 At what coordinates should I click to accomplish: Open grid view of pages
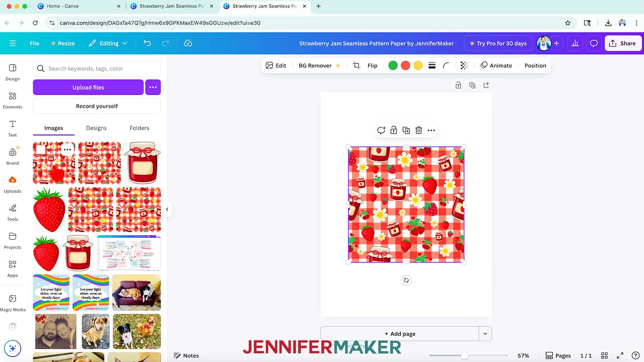click(605, 355)
